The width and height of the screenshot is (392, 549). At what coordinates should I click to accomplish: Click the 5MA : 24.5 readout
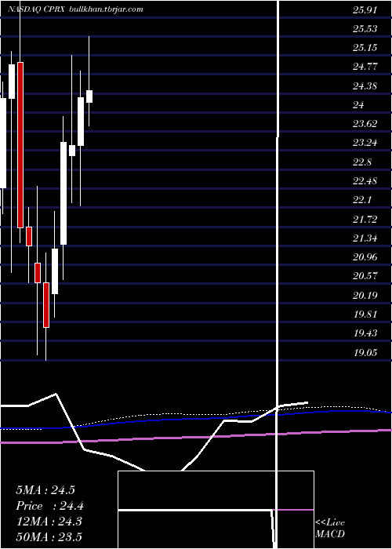pos(45,490)
